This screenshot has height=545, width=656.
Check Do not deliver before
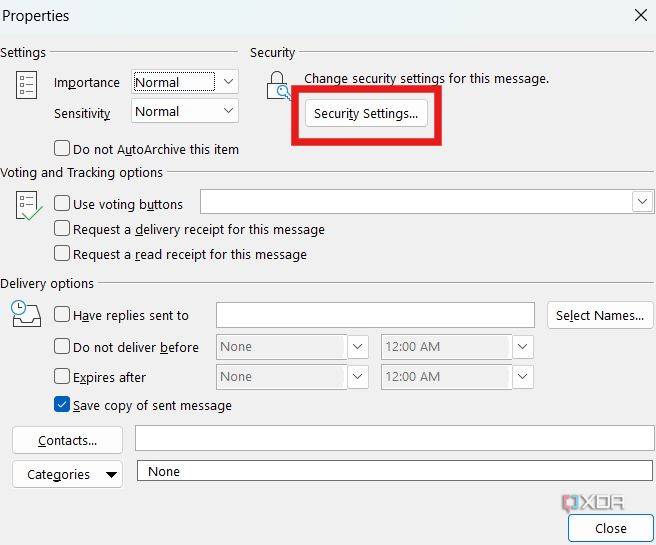click(62, 346)
